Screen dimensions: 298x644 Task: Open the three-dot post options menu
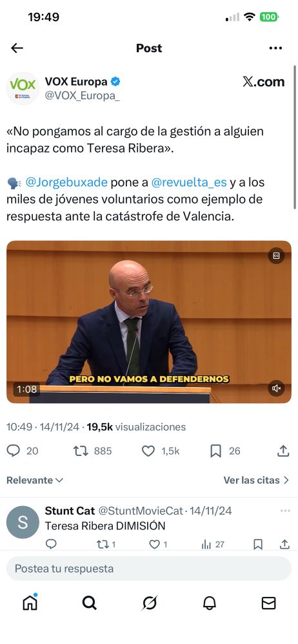point(275,48)
